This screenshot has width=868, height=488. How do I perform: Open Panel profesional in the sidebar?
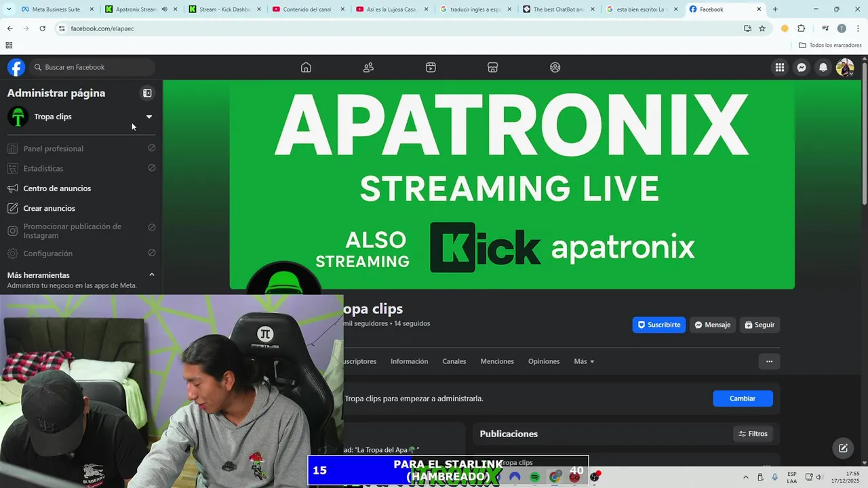point(81,148)
